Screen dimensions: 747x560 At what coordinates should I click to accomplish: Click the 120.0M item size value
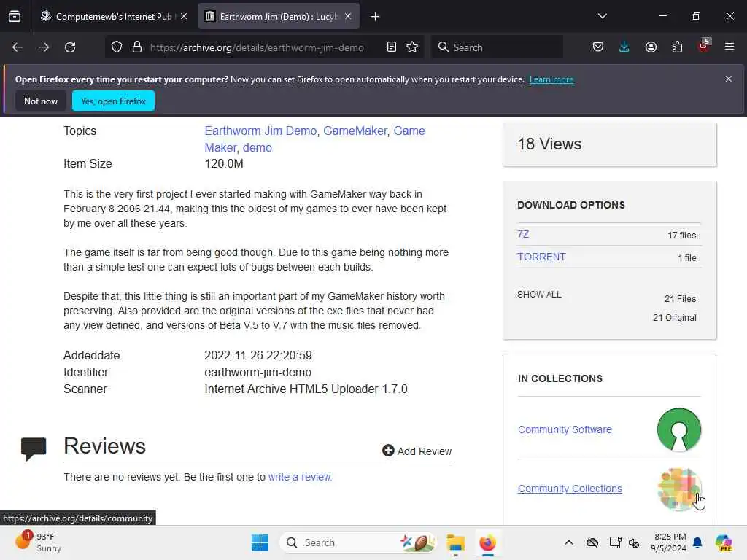coord(224,164)
